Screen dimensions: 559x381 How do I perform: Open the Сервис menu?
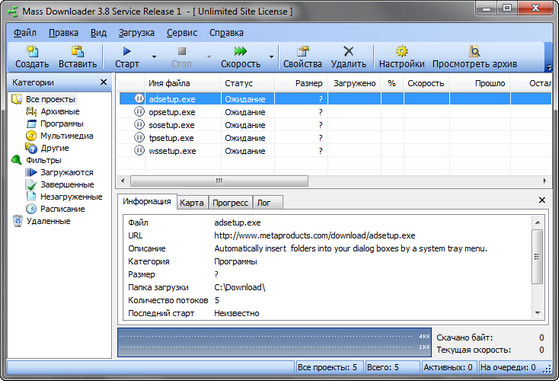click(x=182, y=33)
